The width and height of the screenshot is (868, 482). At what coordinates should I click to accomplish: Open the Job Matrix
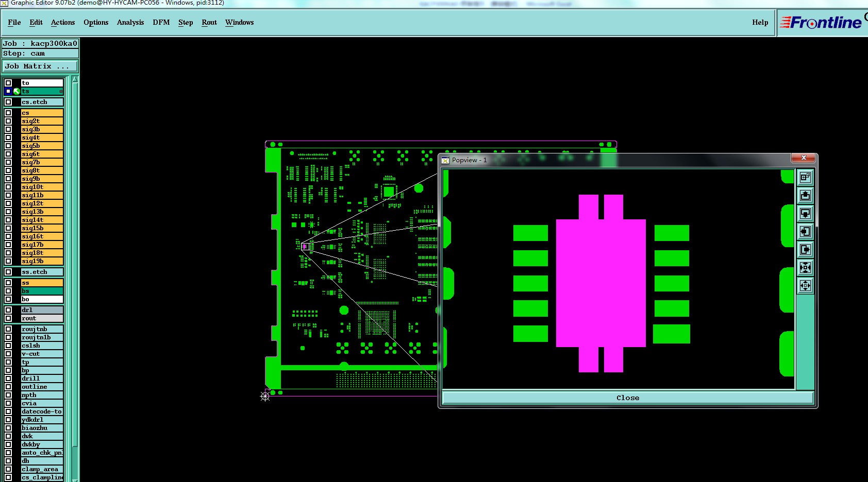[x=40, y=66]
